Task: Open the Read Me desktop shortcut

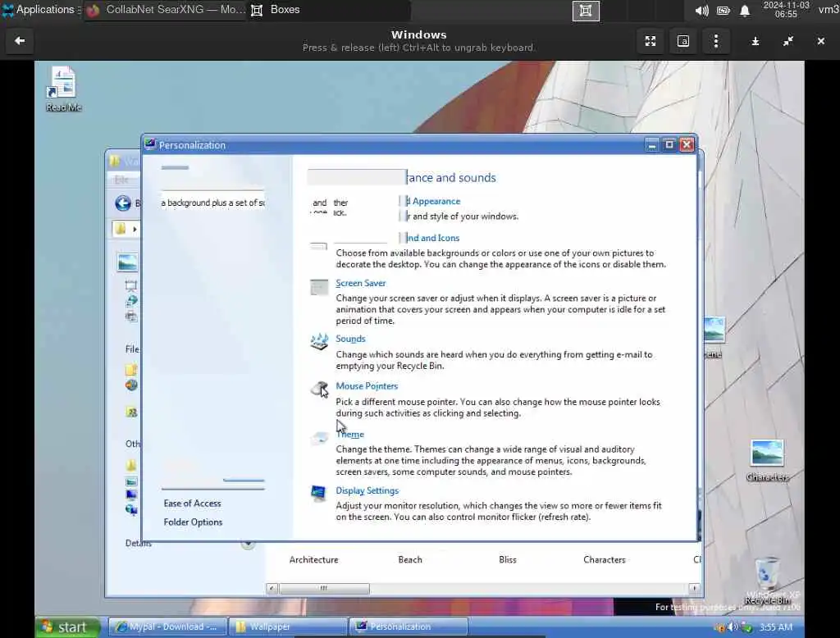Action: [x=63, y=89]
